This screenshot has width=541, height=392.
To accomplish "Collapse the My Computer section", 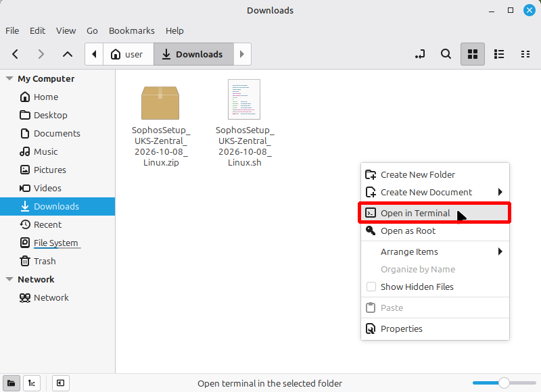I will [9, 78].
